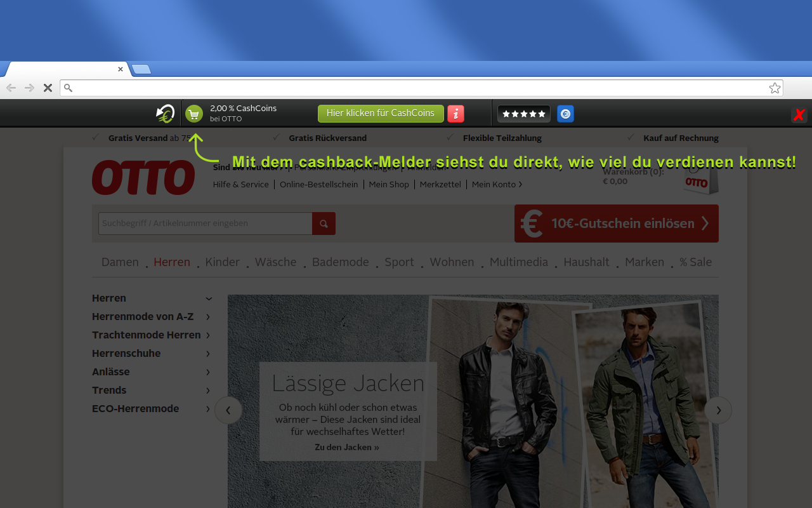Screen dimensions: 812x508
Task: Go to previous carousel slide
Action: 228,410
